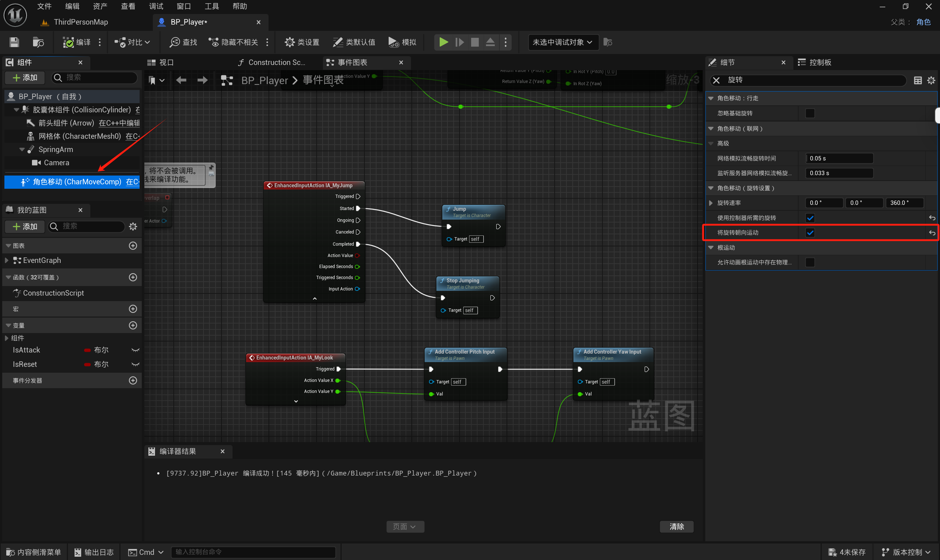Screen dimensions: 940x560
Task: Click the details panel settings gear icon
Action: click(x=931, y=80)
